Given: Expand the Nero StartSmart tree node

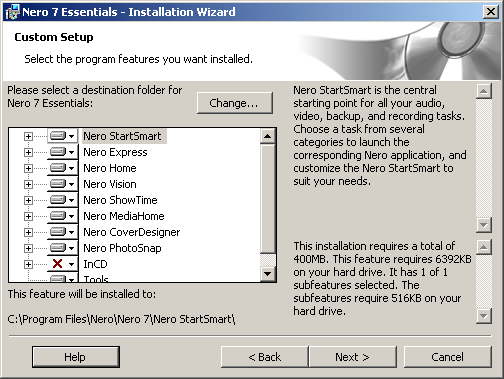Looking at the screenshot, I should pyautogui.click(x=28, y=136).
